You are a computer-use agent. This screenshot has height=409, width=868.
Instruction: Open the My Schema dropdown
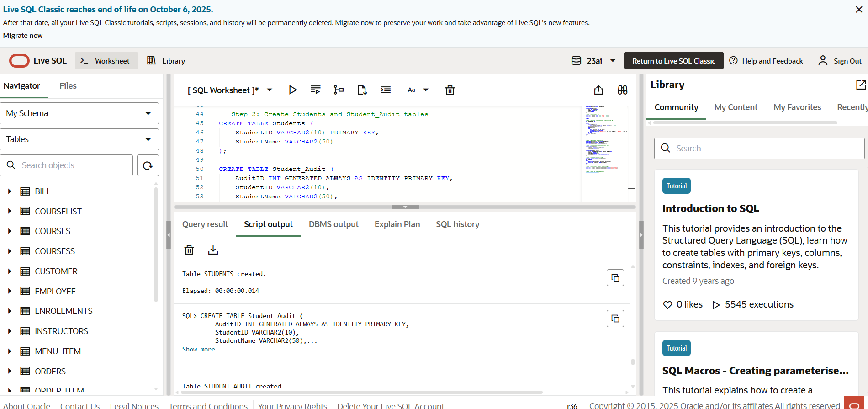(79, 113)
